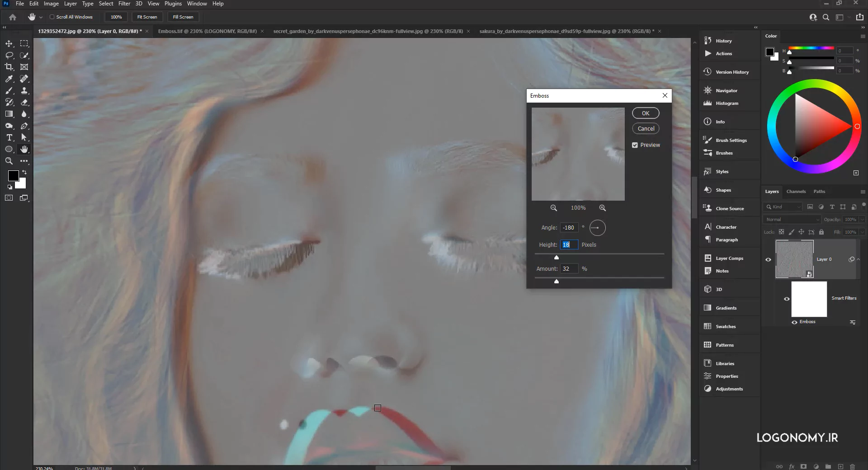Select the Brush tool
The image size is (868, 470).
(x=9, y=90)
